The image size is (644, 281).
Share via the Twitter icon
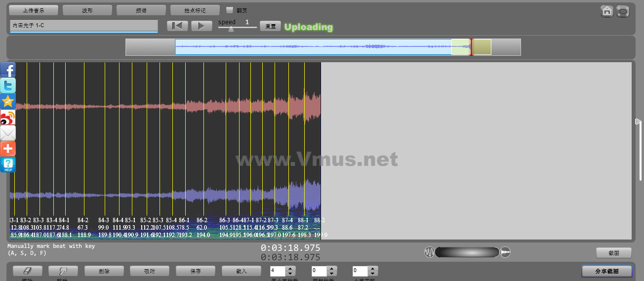point(8,86)
